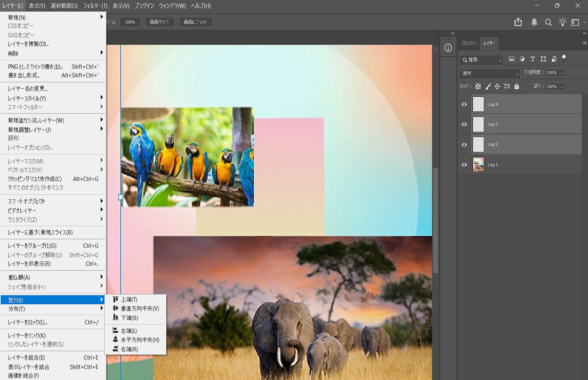Choose 水平方向中央(H) alignment

[x=136, y=340]
